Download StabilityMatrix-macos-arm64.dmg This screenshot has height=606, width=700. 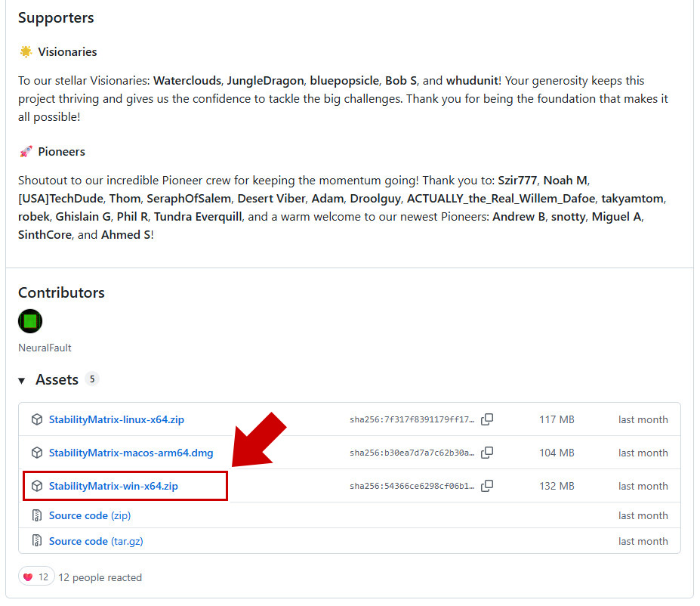131,453
